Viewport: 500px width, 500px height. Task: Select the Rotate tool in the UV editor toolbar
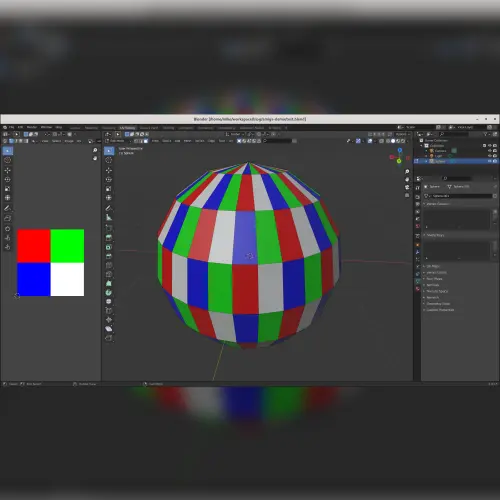pos(8,179)
